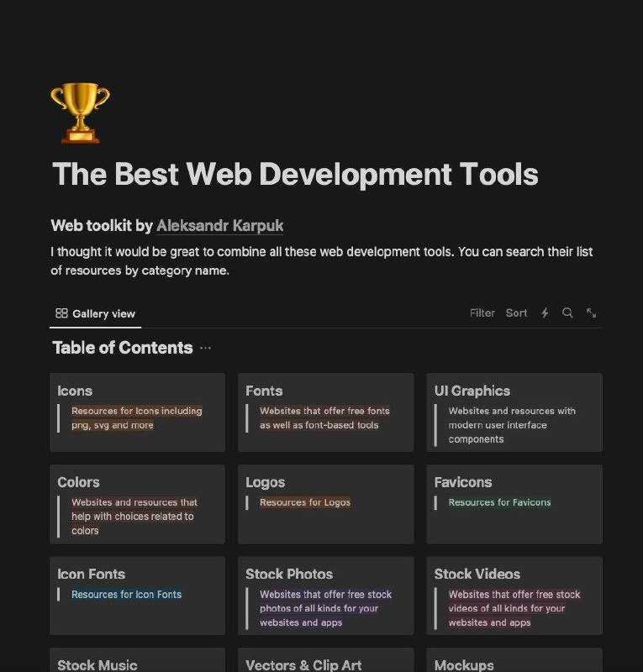Open the Stock Music card
This screenshot has width=643, height=672.
pyautogui.click(x=137, y=660)
